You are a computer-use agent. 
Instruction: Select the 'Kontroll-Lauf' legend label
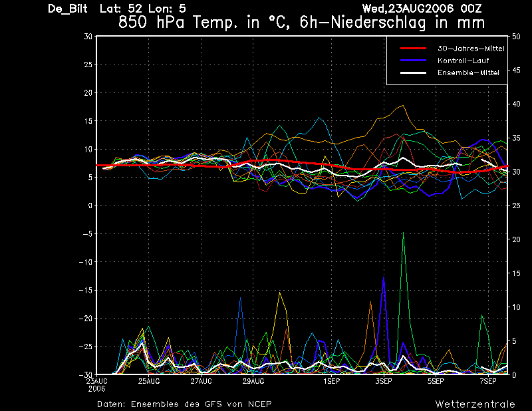[x=463, y=61]
